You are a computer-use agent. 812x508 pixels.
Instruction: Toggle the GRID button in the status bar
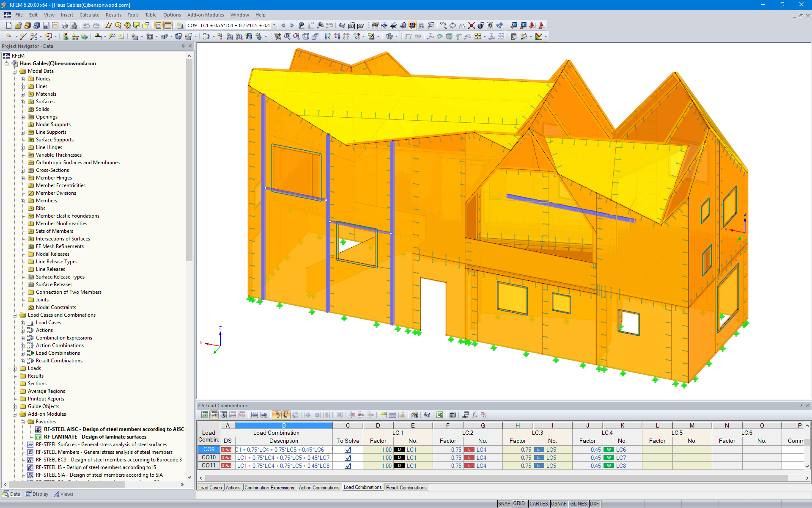[519, 503]
